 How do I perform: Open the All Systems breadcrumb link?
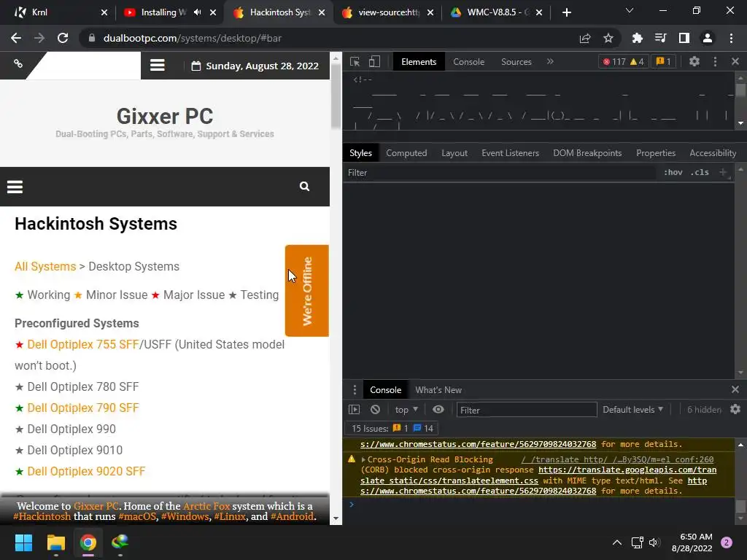[45, 266]
